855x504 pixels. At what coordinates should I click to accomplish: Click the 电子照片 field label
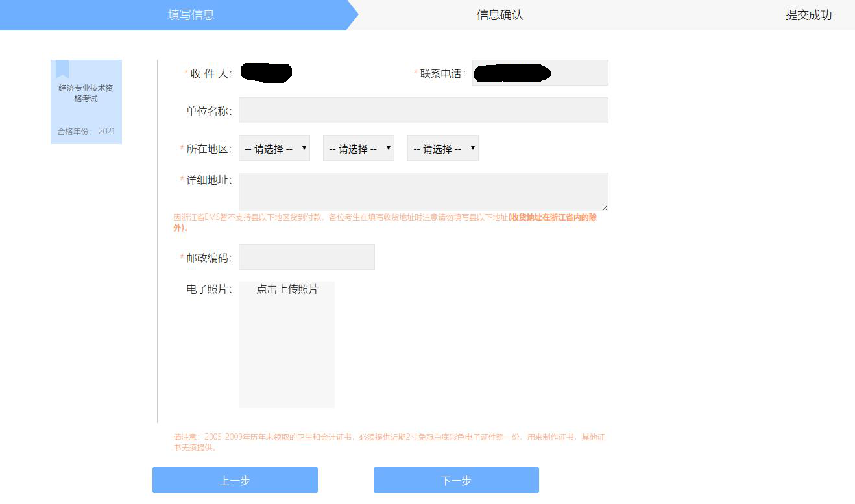pos(208,289)
